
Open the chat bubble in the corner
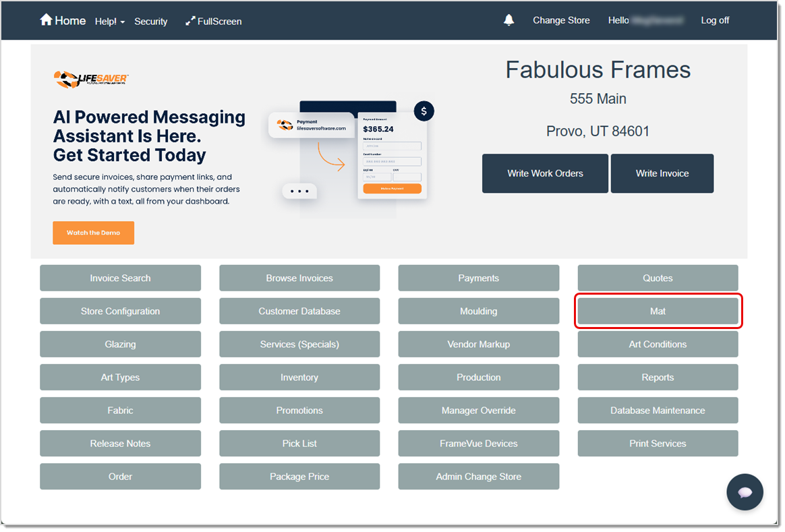[x=745, y=492]
